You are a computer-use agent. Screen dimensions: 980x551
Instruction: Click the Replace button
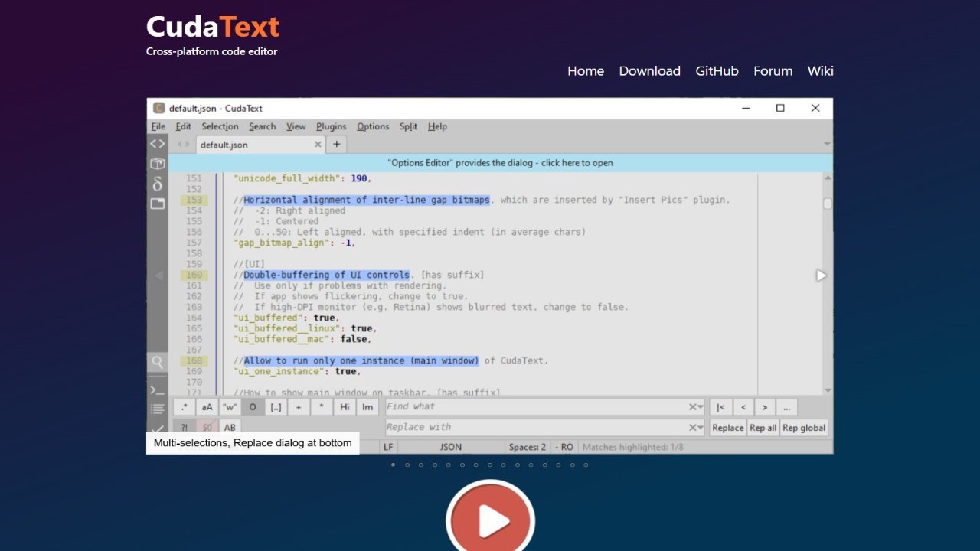pos(727,428)
